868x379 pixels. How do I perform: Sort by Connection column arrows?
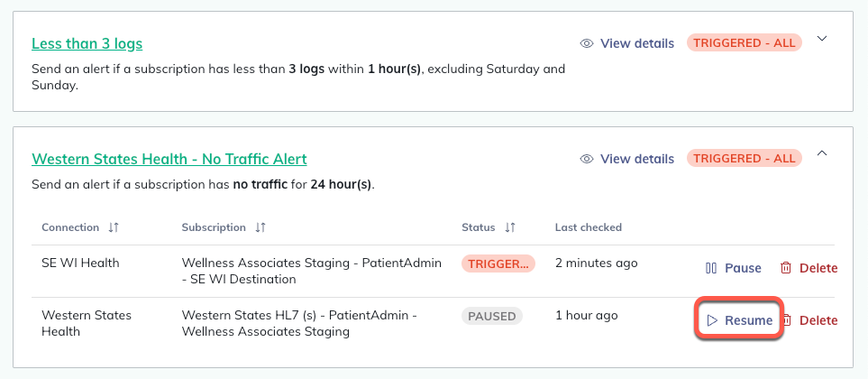[114, 227]
